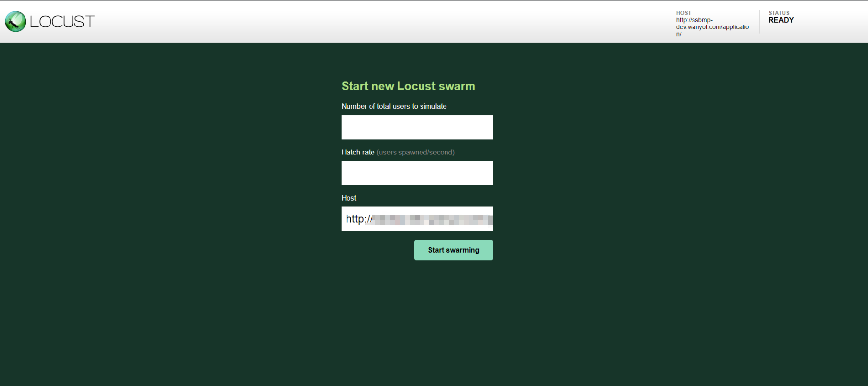Click the 'Hatch rate' label
This screenshot has width=868, height=386.
[358, 152]
